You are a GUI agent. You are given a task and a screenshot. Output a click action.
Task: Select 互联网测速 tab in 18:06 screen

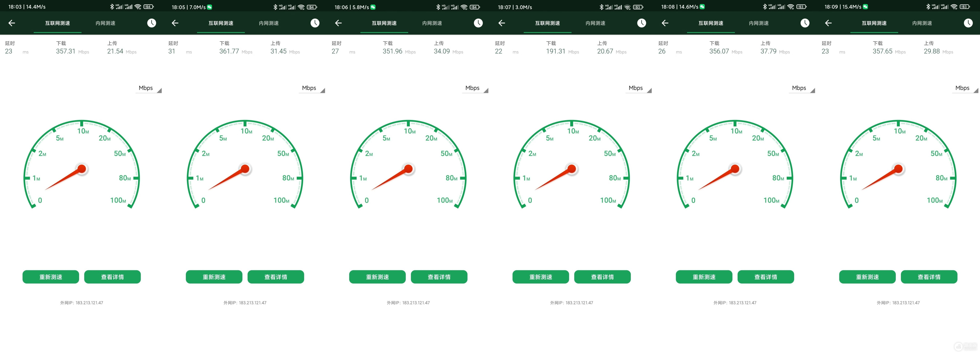384,23
